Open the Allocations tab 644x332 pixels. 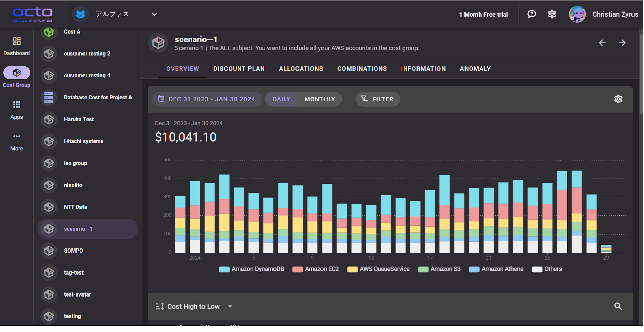(x=301, y=69)
